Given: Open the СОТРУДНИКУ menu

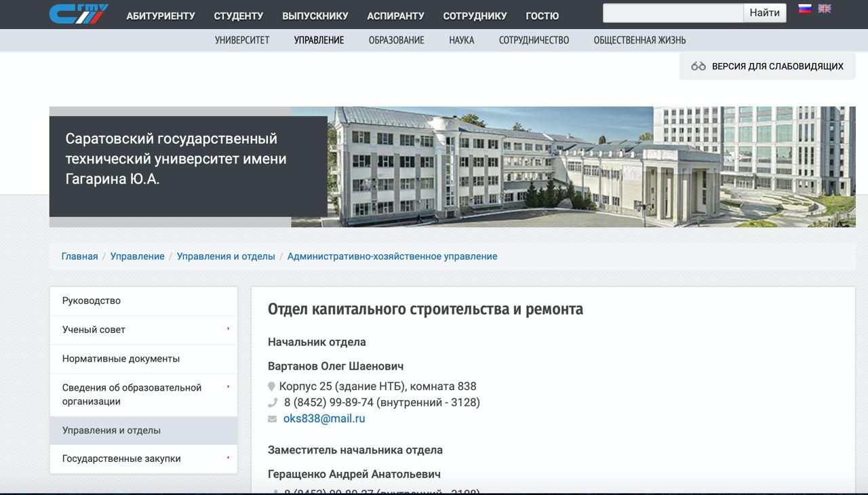Looking at the screenshot, I should click(x=475, y=16).
